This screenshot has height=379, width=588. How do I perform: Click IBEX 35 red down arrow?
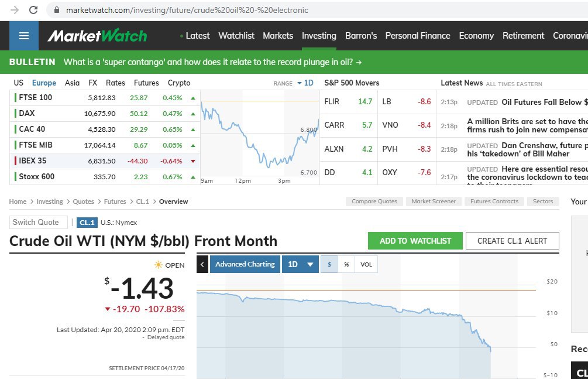pos(193,161)
